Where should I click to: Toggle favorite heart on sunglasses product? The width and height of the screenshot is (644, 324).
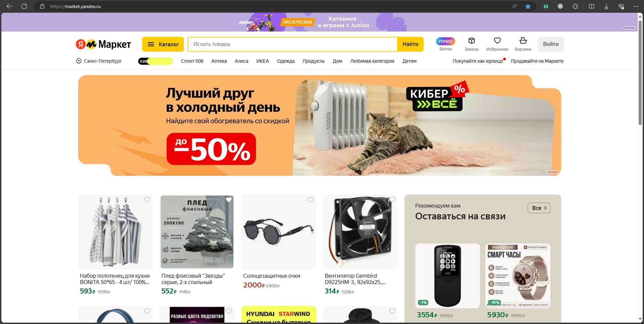[311, 200]
